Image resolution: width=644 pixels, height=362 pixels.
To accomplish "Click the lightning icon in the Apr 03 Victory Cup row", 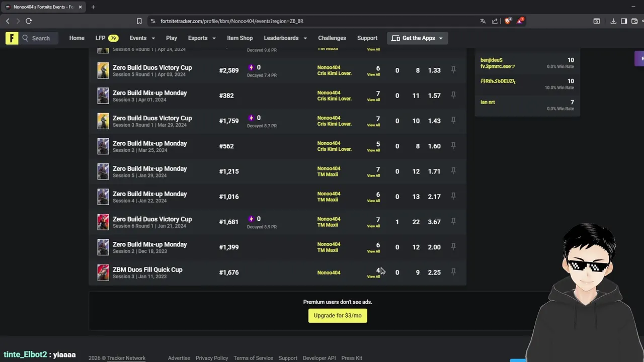I will coord(251,67).
